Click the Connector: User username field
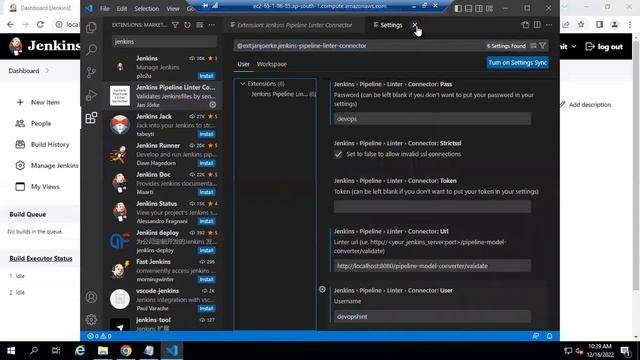This screenshot has width=640, height=360. [432, 316]
